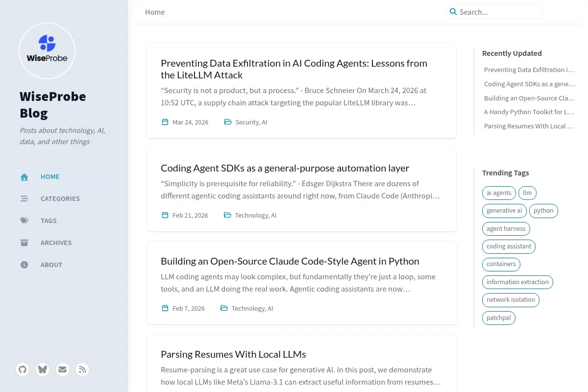
Task: Click the Archives box icon
Action: [x=24, y=243]
